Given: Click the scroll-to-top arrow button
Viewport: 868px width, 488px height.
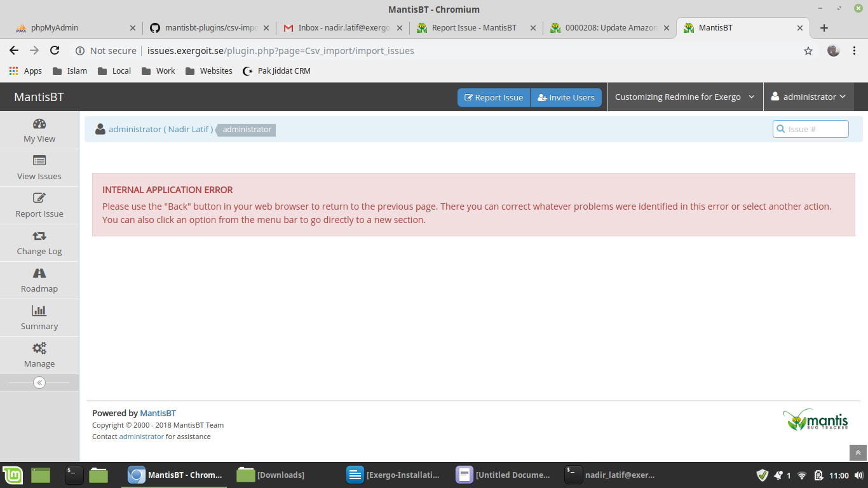Looking at the screenshot, I should click(858, 452).
